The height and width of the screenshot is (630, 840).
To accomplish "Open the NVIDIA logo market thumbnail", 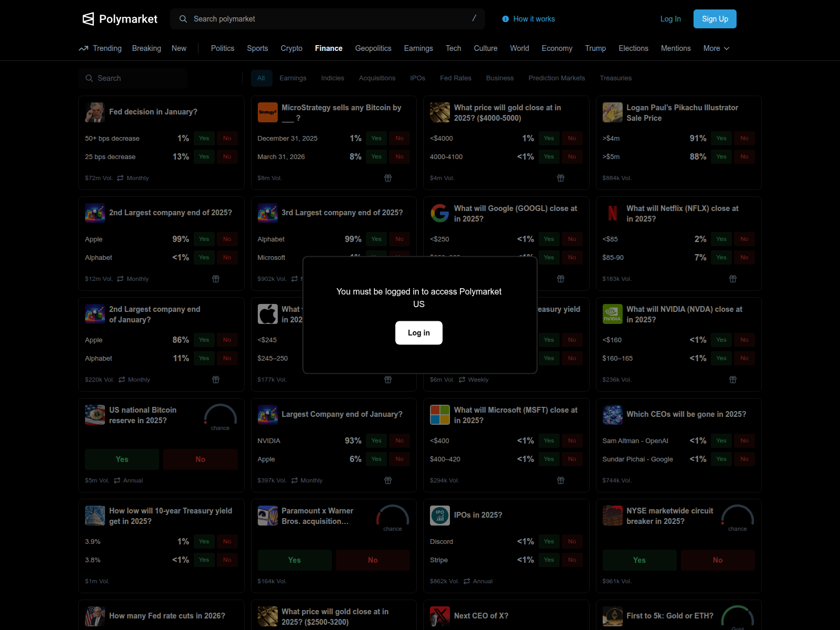I will (613, 314).
